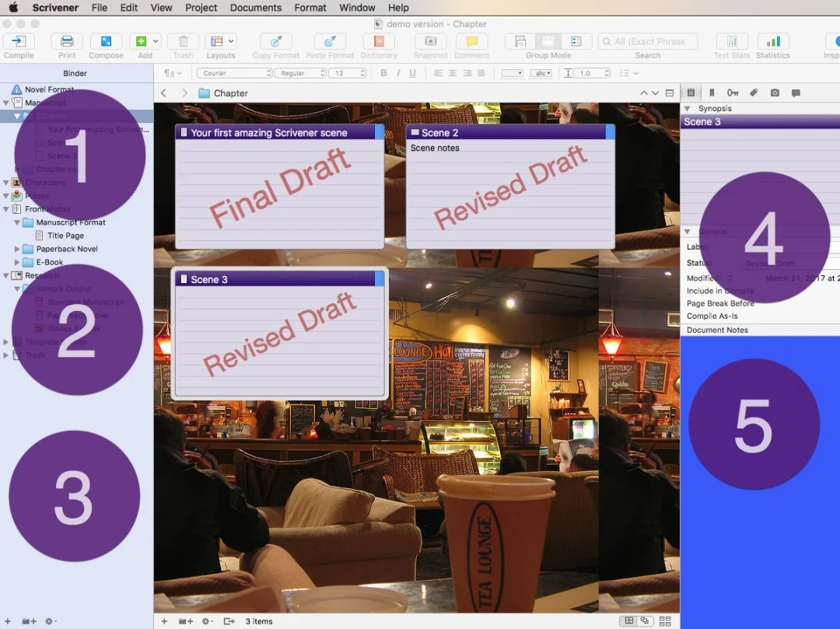Click inside the Exact Phrase search field
Image resolution: width=840 pixels, height=629 pixels.
pos(648,40)
